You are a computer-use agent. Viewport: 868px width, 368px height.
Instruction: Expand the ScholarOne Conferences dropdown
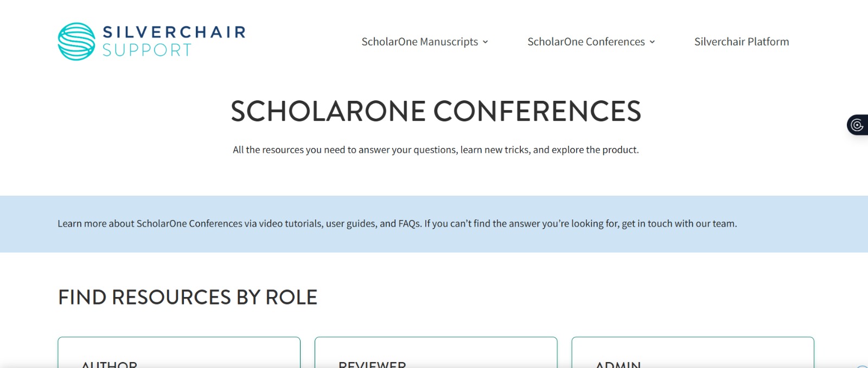point(586,42)
